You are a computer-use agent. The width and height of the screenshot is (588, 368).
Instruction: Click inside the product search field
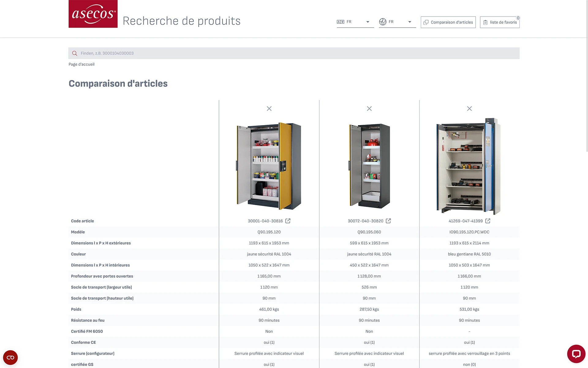coord(214,53)
